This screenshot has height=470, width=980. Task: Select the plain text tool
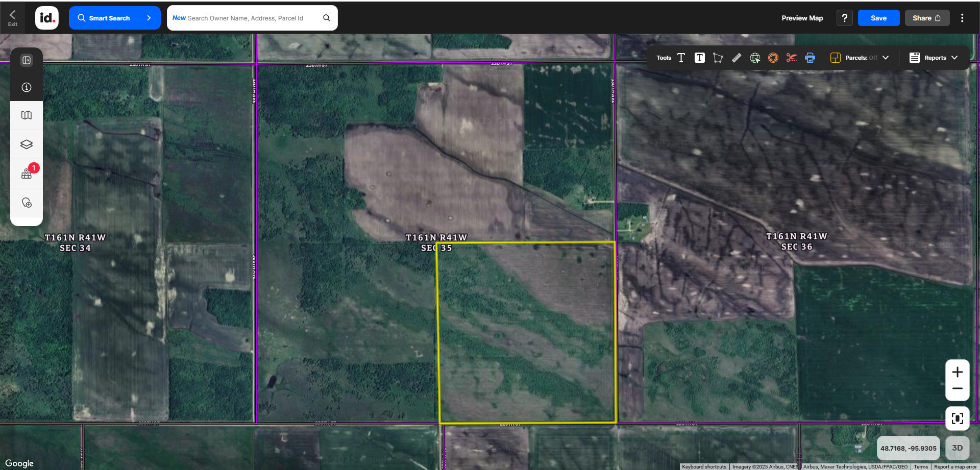pos(681,58)
